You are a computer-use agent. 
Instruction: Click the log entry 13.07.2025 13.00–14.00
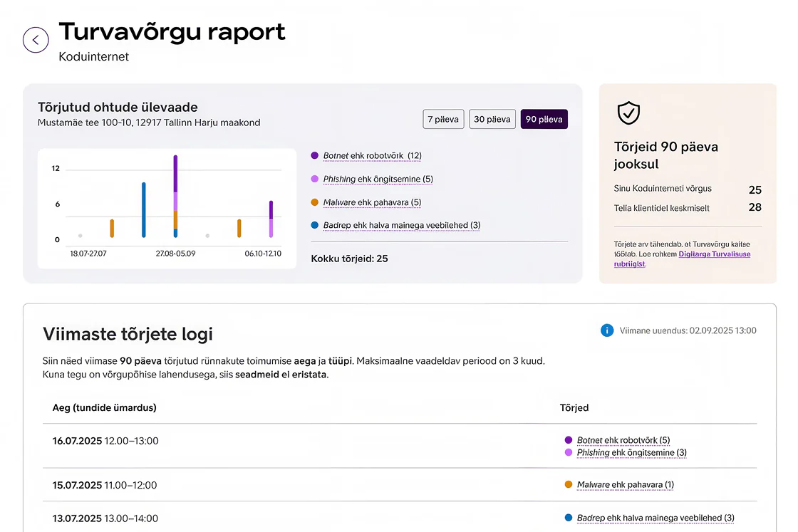[105, 518]
